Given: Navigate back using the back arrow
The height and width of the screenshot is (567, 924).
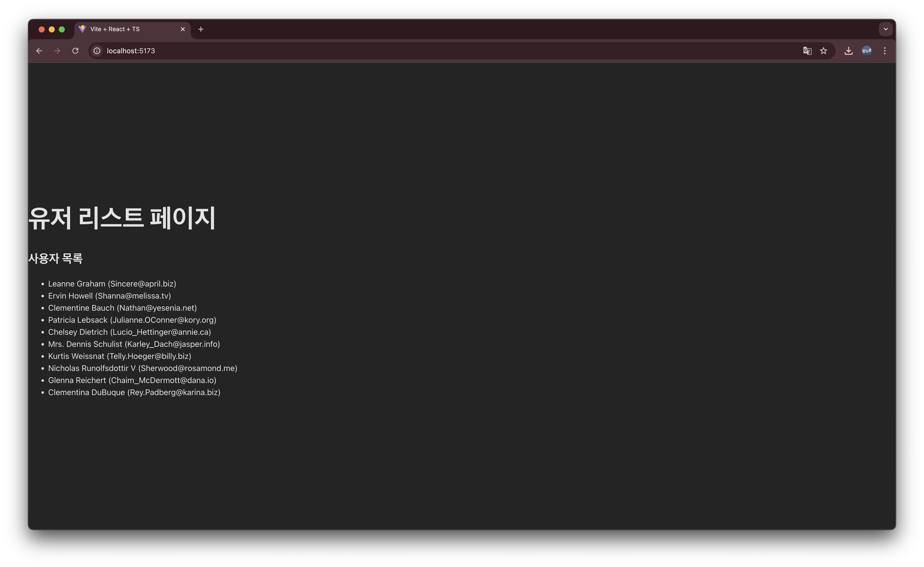Looking at the screenshot, I should click(x=39, y=51).
